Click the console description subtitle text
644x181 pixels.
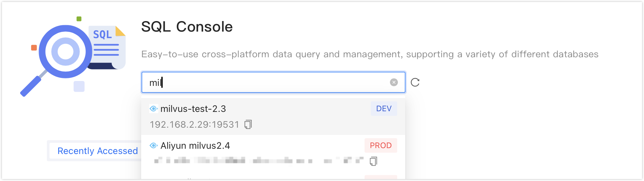click(370, 54)
